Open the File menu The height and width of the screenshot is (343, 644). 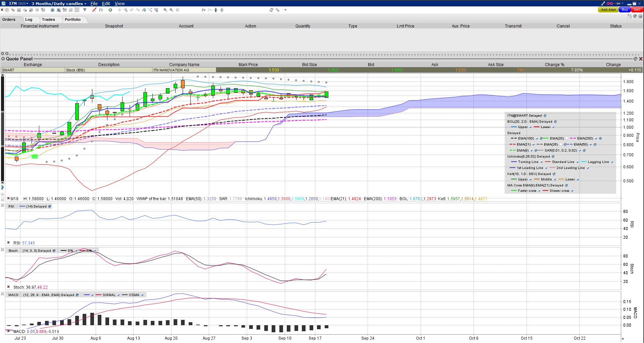[94, 3]
